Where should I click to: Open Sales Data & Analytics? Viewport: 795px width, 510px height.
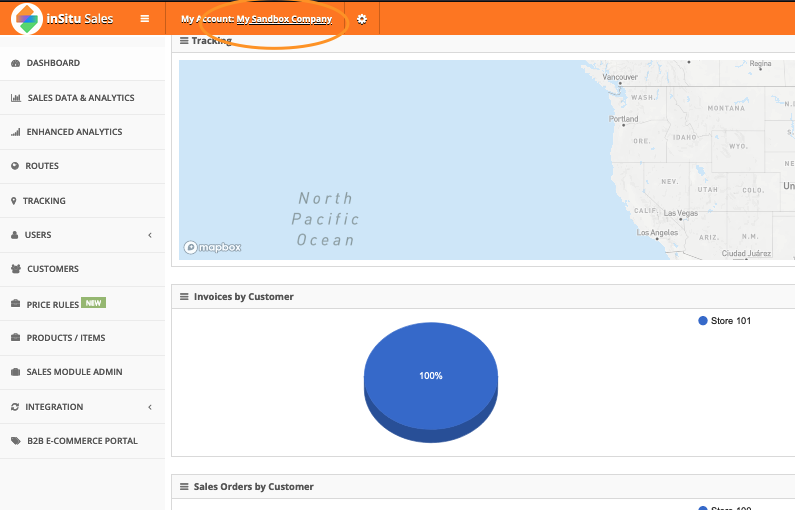pyautogui.click(x=80, y=98)
